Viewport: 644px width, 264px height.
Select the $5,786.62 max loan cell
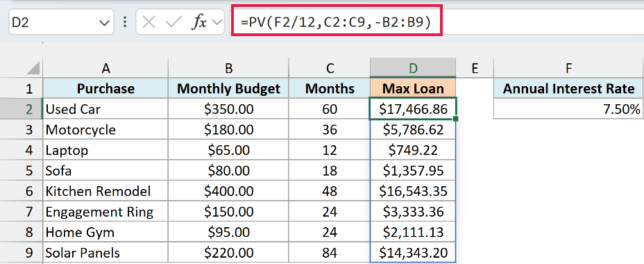click(x=413, y=129)
